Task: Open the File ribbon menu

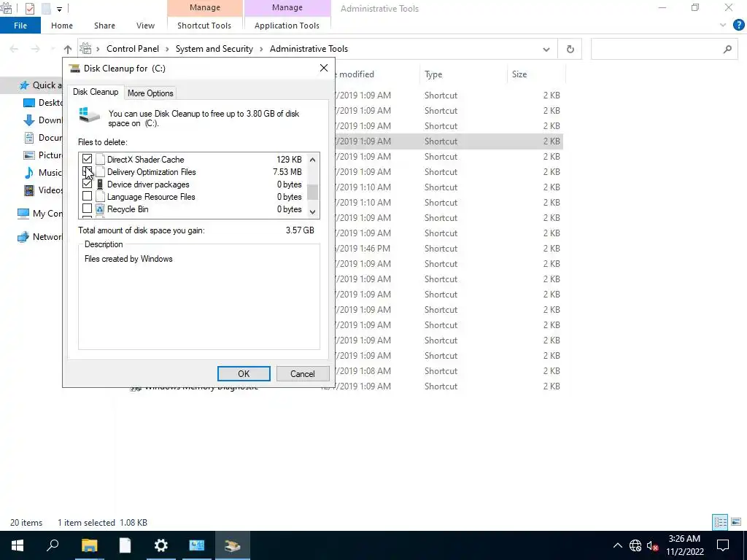Action: click(x=20, y=26)
